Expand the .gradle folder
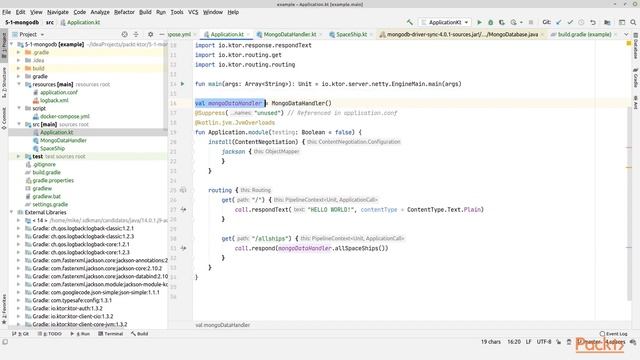Image resolution: width=640 pixels, height=360 pixels. [18, 52]
